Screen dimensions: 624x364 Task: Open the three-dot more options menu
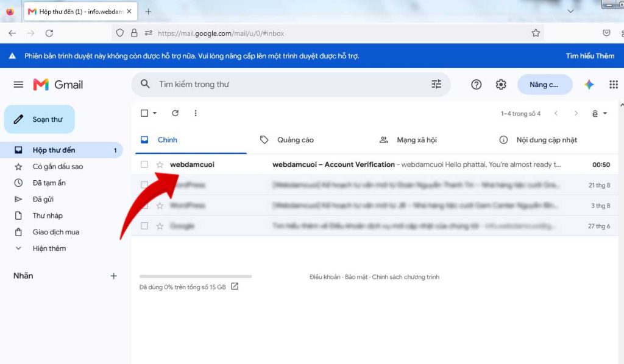pyautogui.click(x=196, y=113)
